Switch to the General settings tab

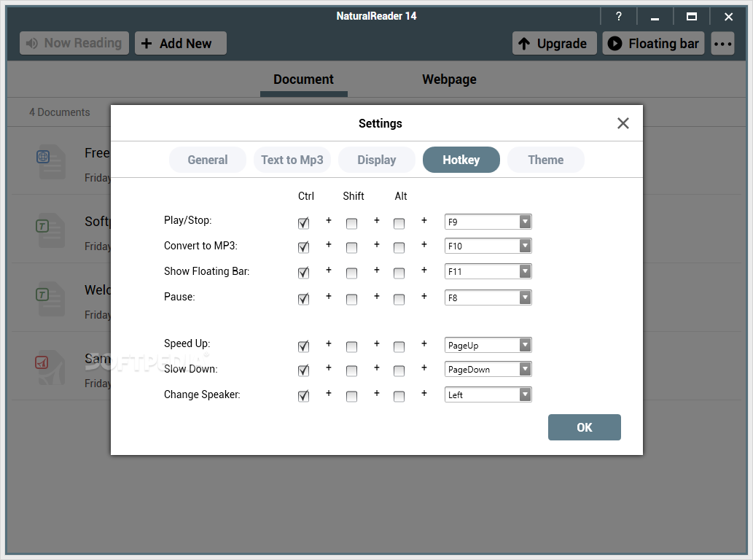(208, 160)
